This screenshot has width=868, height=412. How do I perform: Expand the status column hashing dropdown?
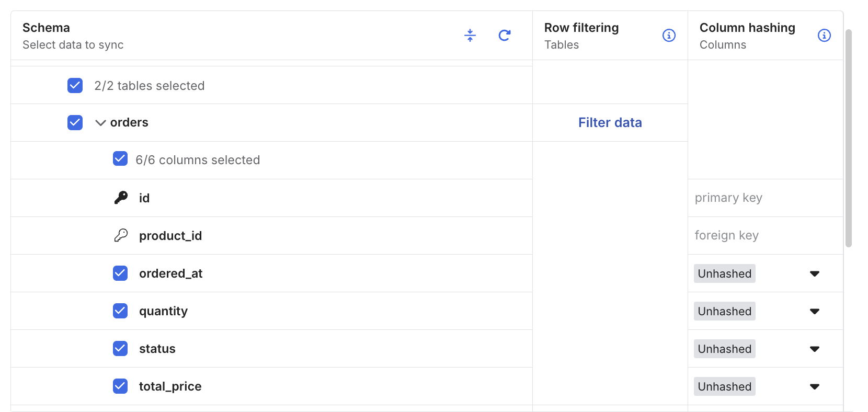tap(814, 349)
